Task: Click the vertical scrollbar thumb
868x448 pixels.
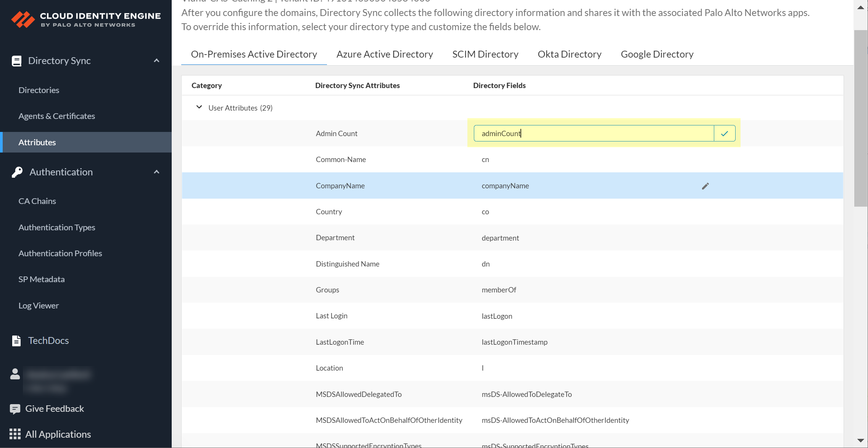Action: 860,118
